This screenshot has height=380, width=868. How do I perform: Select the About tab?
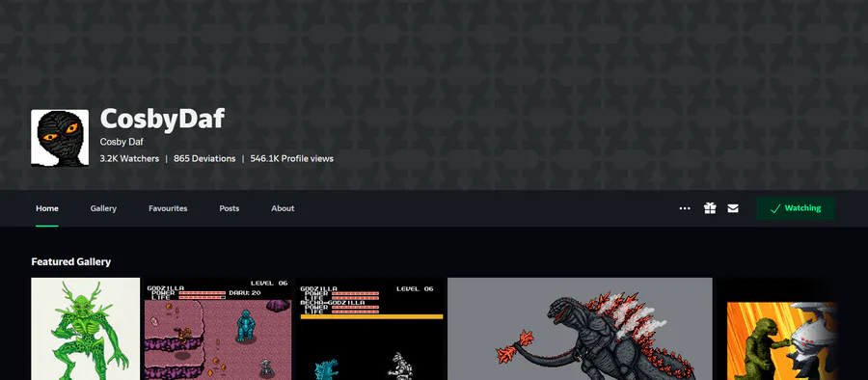(283, 208)
